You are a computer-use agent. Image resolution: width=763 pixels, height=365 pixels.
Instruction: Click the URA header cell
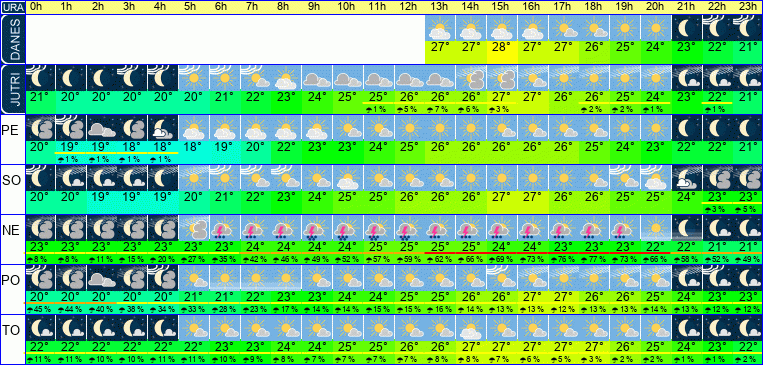point(12,7)
